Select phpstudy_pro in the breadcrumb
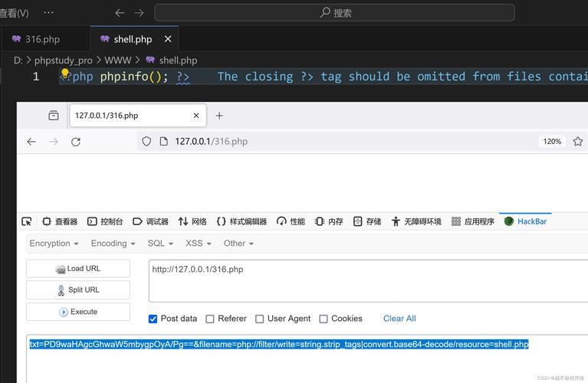The width and height of the screenshot is (588, 383). click(63, 61)
